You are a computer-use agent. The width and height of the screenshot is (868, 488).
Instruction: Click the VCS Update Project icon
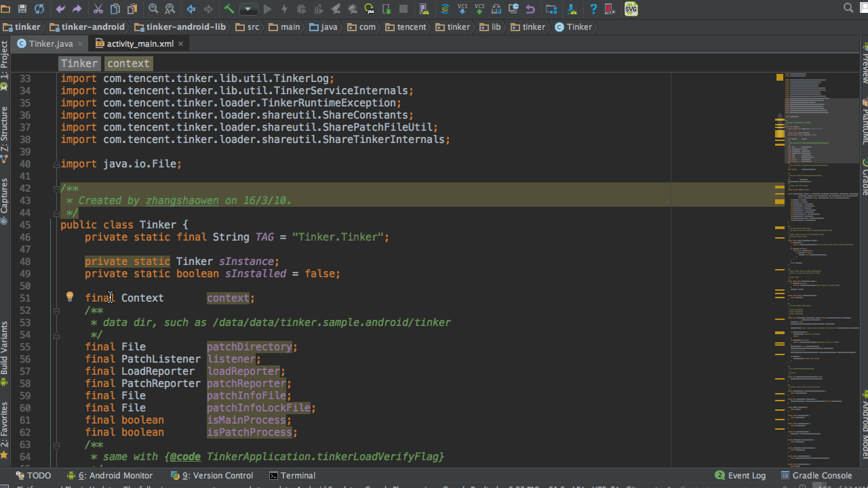click(x=462, y=9)
